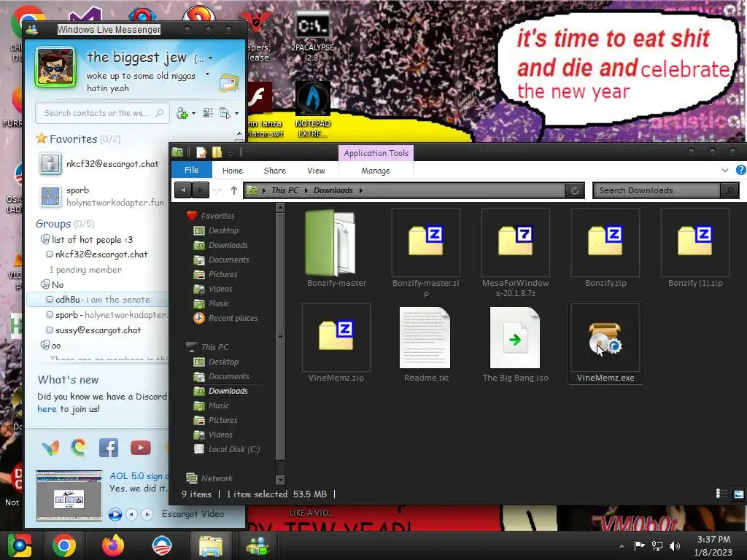Click Messenger profile avatar picture
The height and width of the screenshot is (560, 747).
point(55,67)
